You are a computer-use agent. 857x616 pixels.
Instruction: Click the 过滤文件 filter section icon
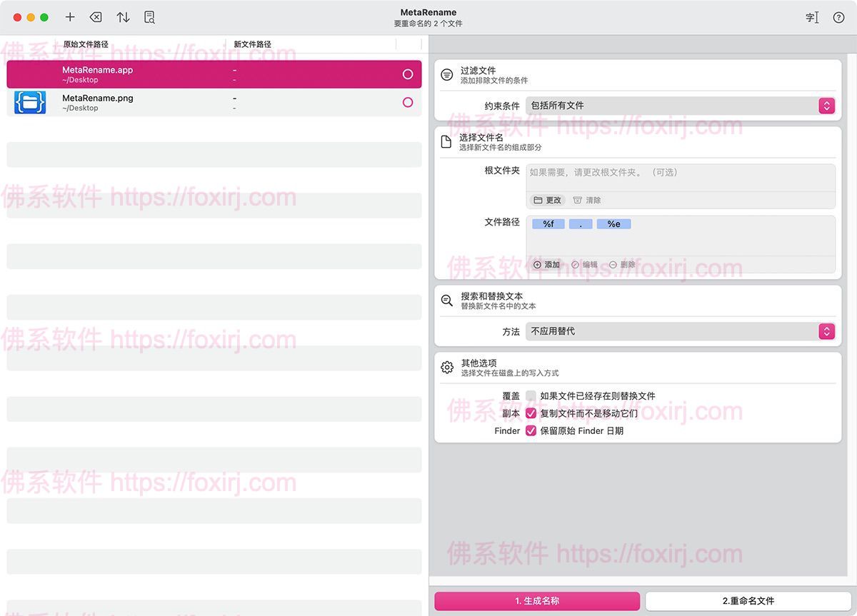coord(447,75)
